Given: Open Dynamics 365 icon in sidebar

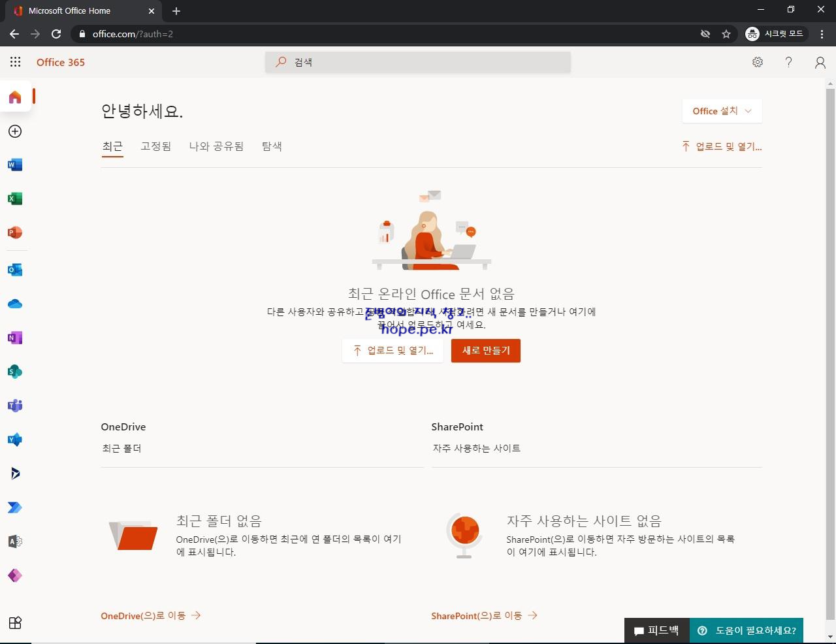Looking at the screenshot, I should coord(15,474).
